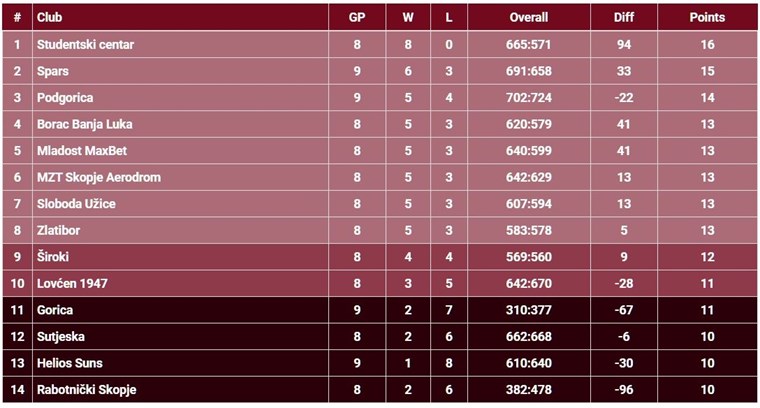This screenshot has width=760, height=408.
Task: Select Borac Banja Luka in the table
Action: [x=85, y=124]
